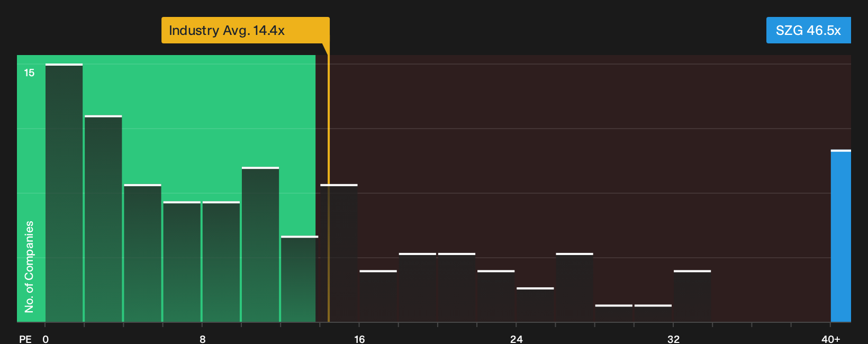Click the No. of Companies axis label
The height and width of the screenshot is (344, 868).
point(29,267)
